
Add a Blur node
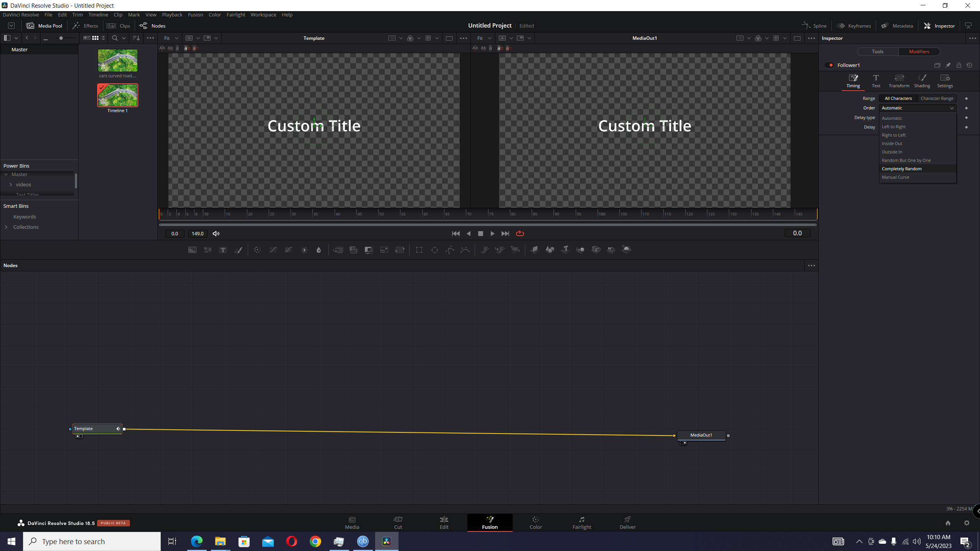pos(318,250)
